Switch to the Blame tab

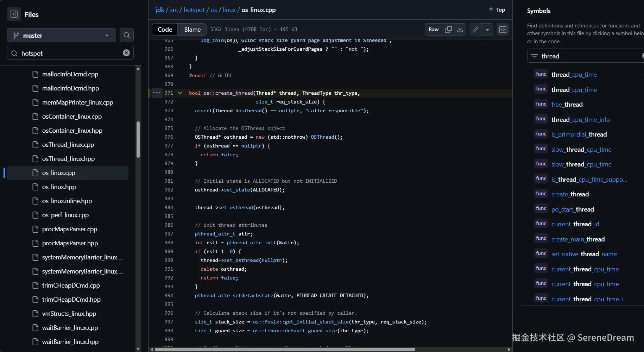point(192,30)
